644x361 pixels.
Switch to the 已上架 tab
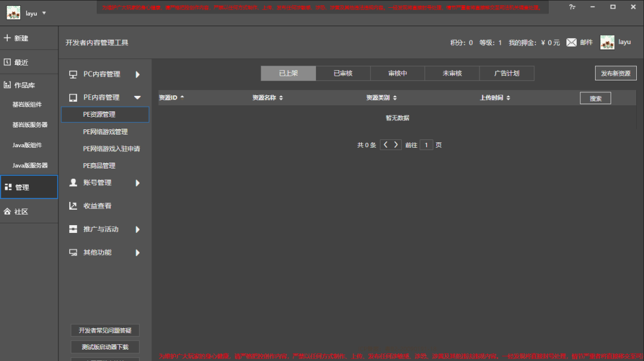coord(289,73)
